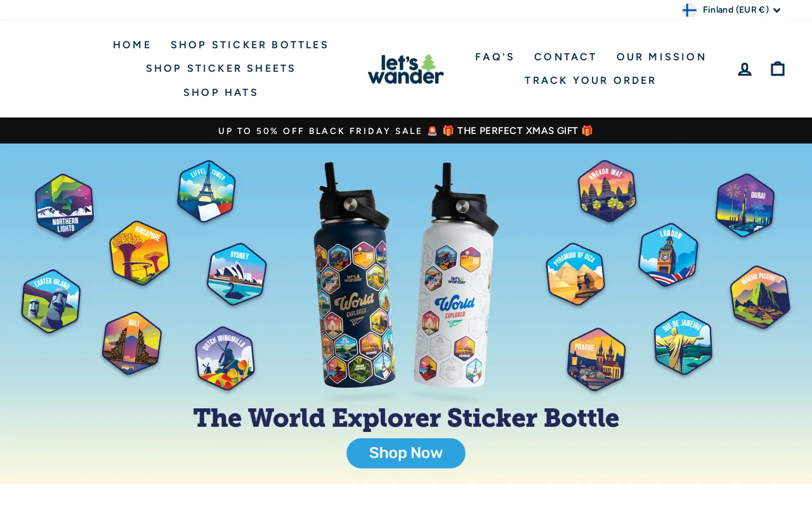Click the Let's Wander logo

(x=406, y=69)
